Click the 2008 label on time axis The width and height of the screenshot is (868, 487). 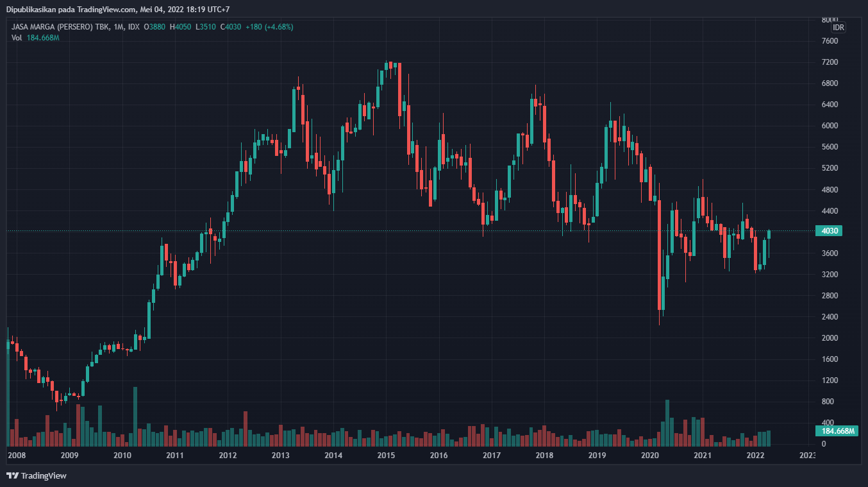[17, 456]
